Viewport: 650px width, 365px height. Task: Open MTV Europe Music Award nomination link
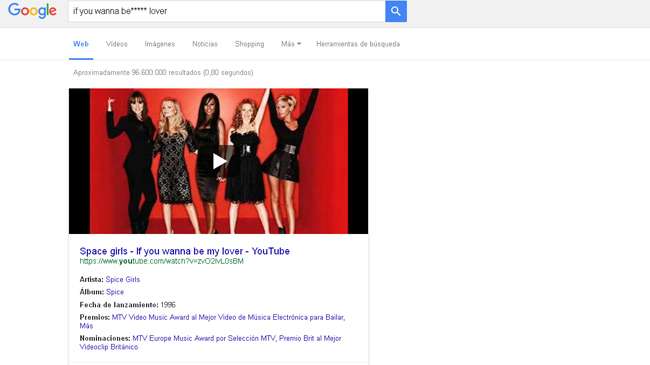coord(204,338)
